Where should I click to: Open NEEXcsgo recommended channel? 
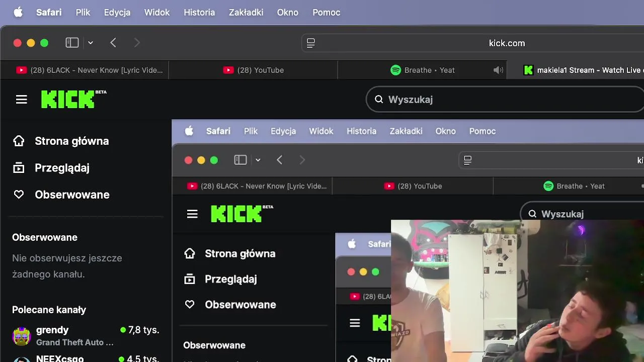[86, 358]
